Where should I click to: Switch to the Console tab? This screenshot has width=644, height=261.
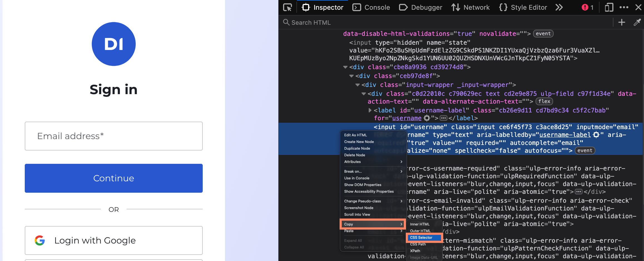[371, 7]
